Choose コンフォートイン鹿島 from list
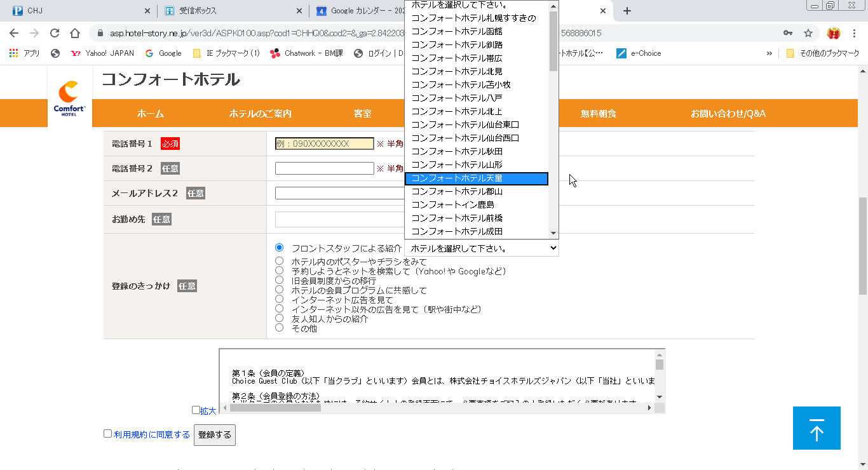The width and height of the screenshot is (868, 470). [x=477, y=205]
